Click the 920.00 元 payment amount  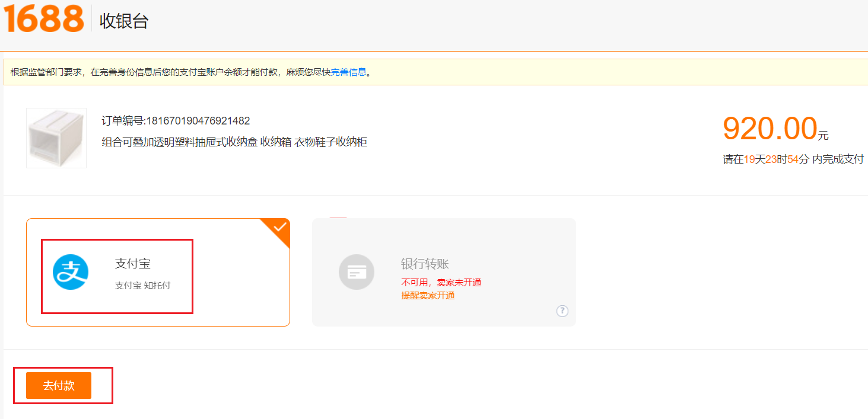click(770, 129)
